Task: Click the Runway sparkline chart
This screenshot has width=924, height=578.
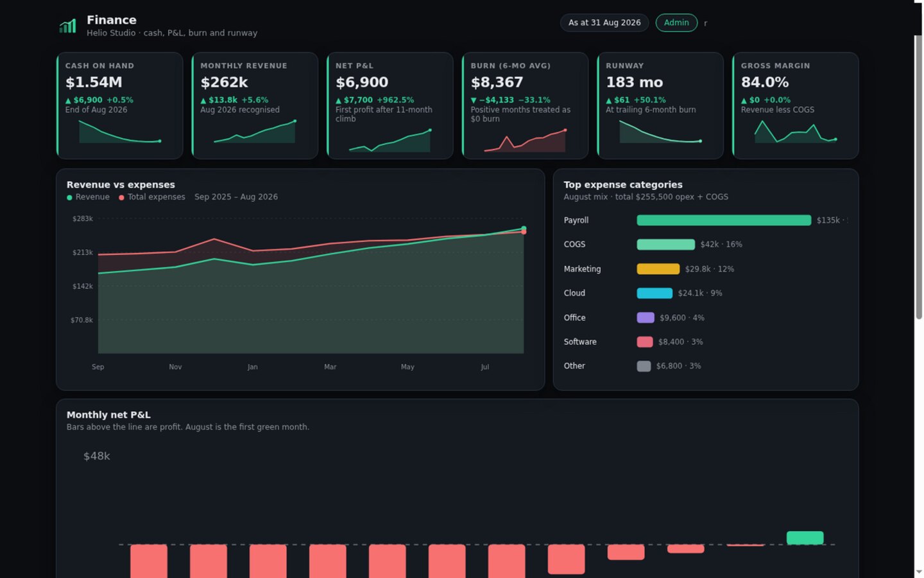Action: tap(660, 131)
